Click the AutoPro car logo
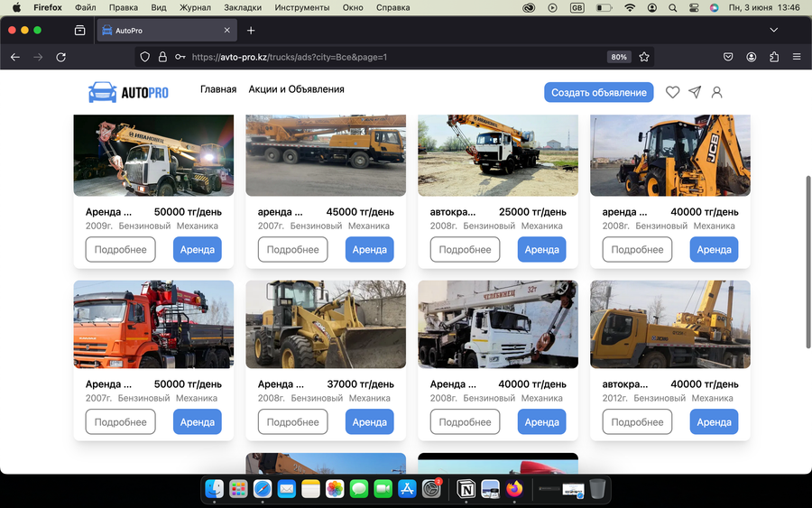Image resolution: width=812 pixels, height=508 pixels. click(x=128, y=92)
